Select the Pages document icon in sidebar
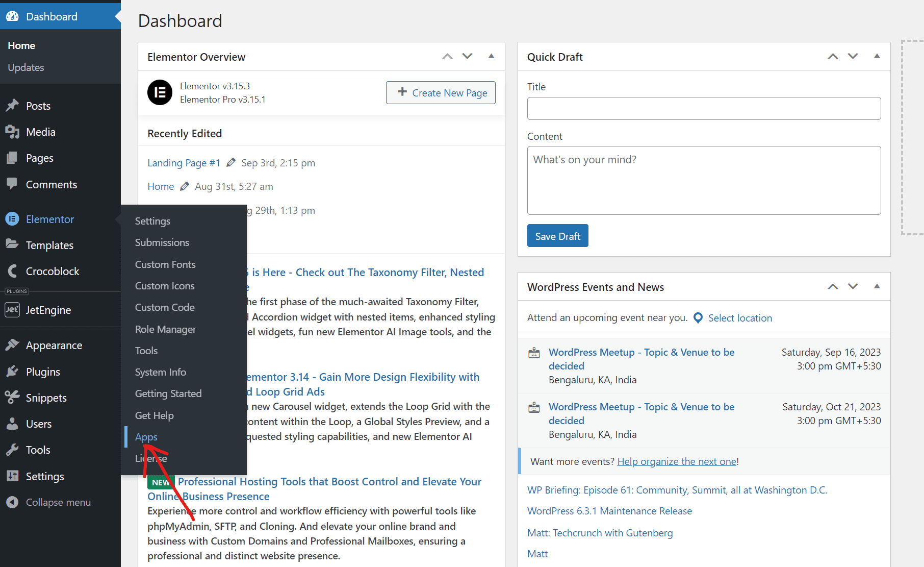 pos(13,158)
